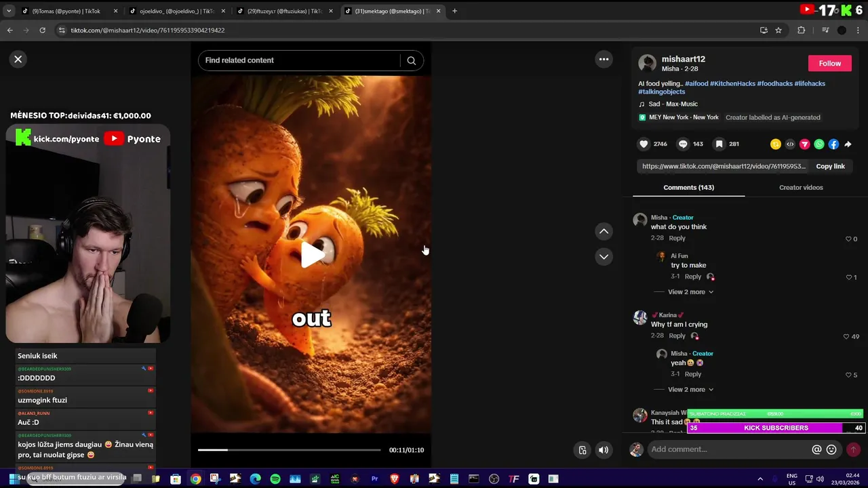Like Misha's 'what do you think' comment

coord(848,239)
